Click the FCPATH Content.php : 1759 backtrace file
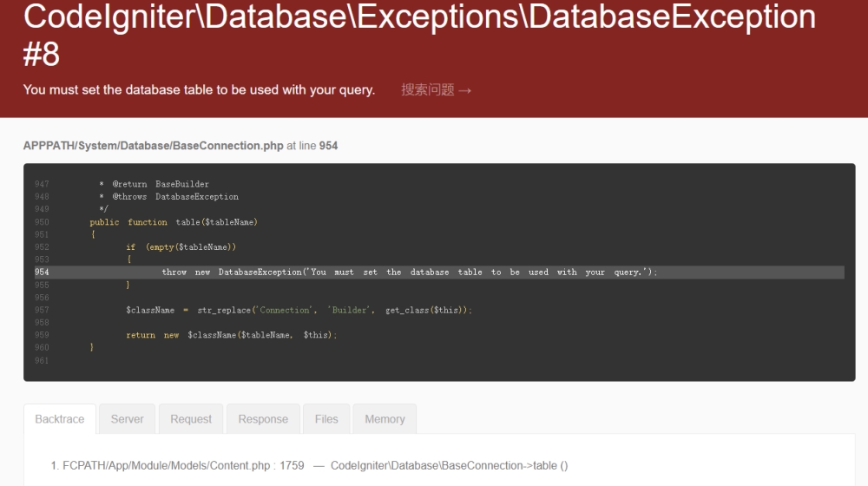Screen dimensions: 868x486 click(183, 466)
